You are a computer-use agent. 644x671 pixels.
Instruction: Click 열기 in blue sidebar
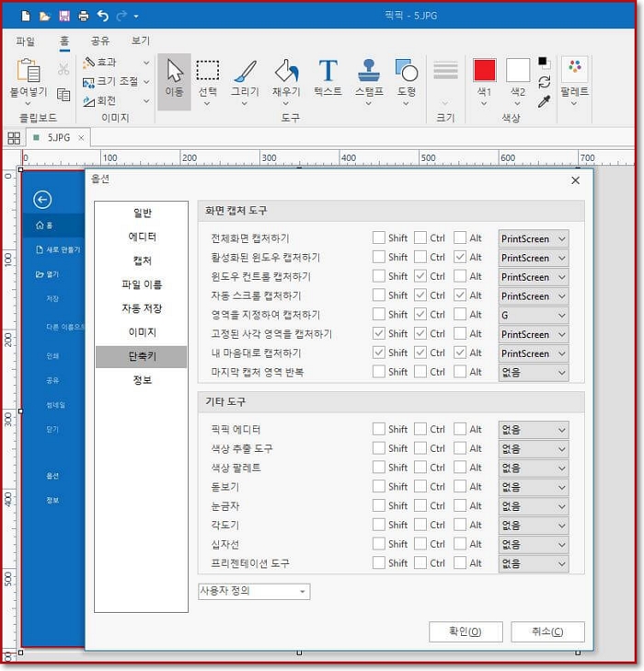pyautogui.click(x=47, y=274)
